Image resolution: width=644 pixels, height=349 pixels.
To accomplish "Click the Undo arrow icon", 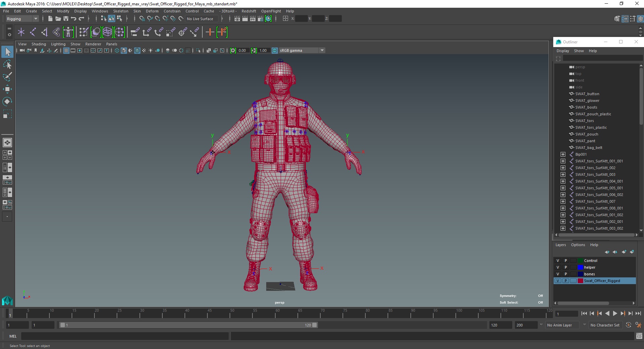I will 74,19.
